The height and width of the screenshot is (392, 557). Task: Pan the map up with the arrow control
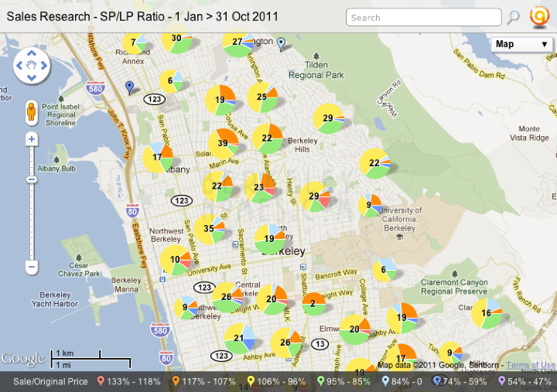point(32,53)
